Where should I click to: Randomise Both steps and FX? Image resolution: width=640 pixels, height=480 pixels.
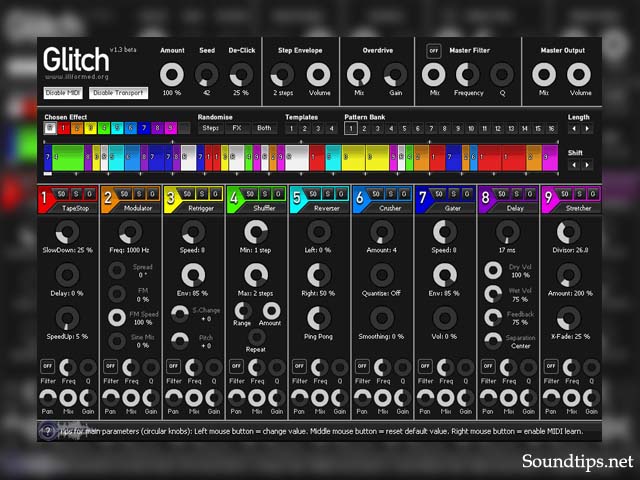click(264, 128)
